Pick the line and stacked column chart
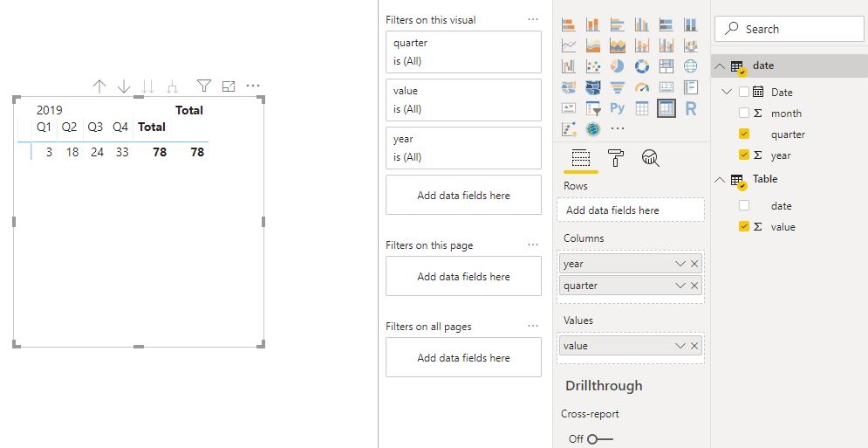 [641, 45]
